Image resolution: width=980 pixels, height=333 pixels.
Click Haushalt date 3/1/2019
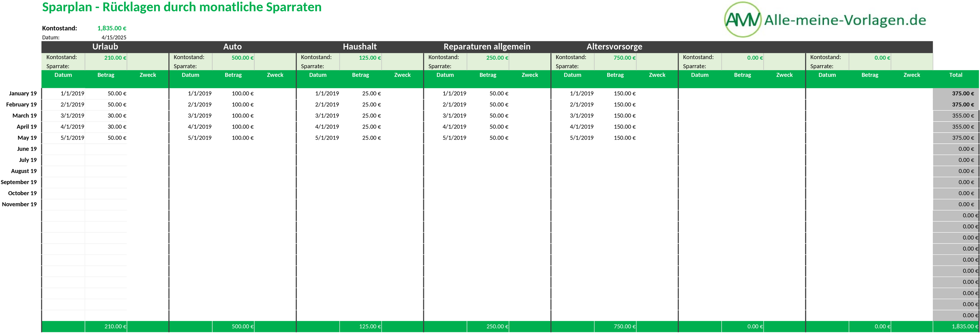click(x=327, y=116)
